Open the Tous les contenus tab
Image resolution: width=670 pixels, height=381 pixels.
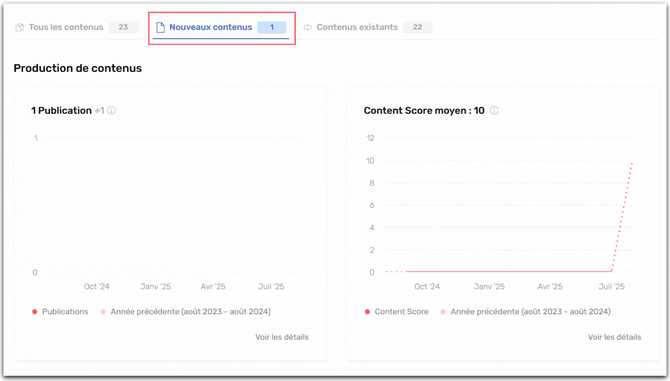[76, 27]
